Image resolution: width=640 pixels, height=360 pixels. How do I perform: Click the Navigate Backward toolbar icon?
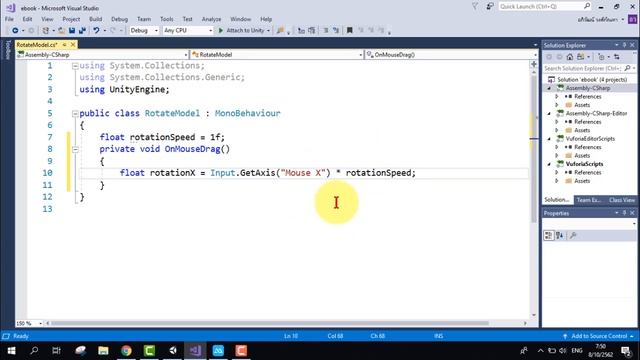click(15, 31)
